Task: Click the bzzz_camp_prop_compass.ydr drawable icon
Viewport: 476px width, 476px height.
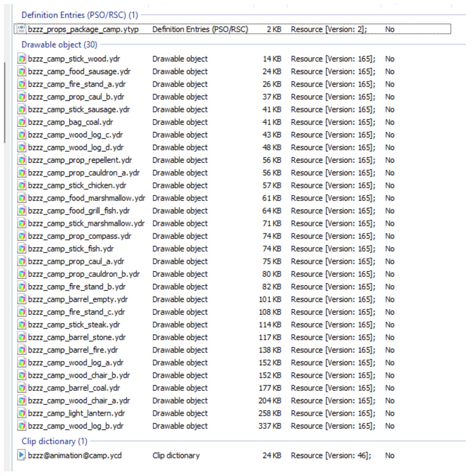Action: (22, 236)
